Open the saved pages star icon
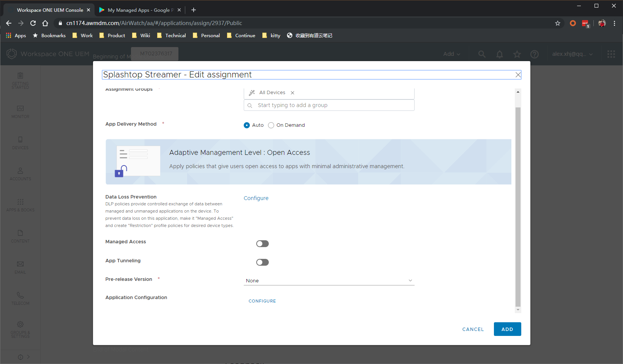This screenshot has width=623, height=364. tap(517, 54)
